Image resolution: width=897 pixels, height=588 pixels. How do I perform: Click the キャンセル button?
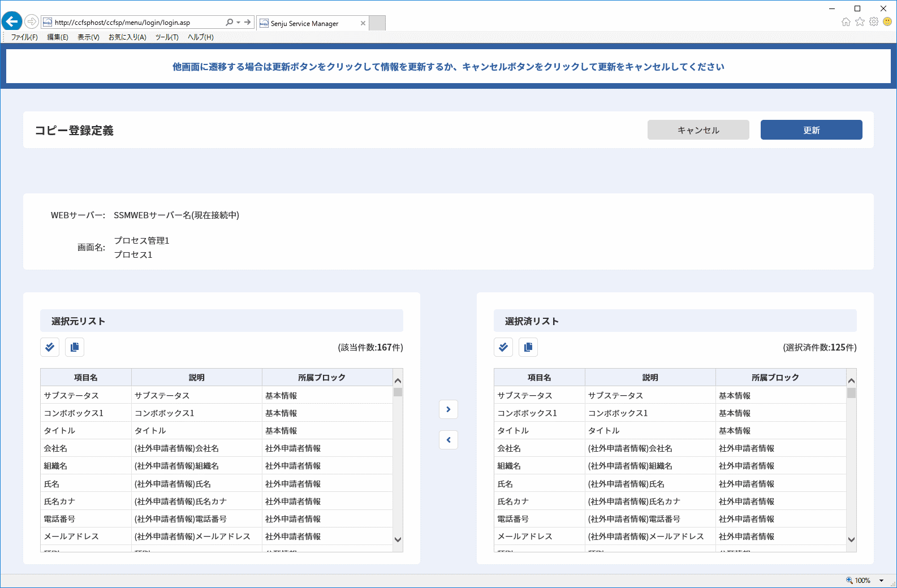point(698,130)
